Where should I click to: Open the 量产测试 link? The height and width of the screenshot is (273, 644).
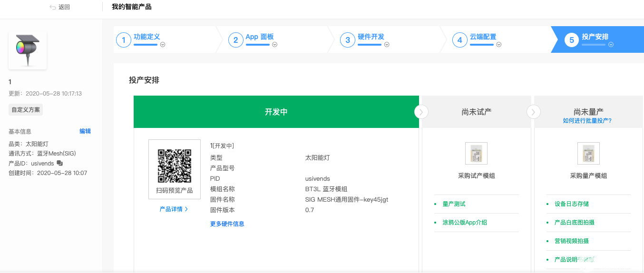point(454,204)
